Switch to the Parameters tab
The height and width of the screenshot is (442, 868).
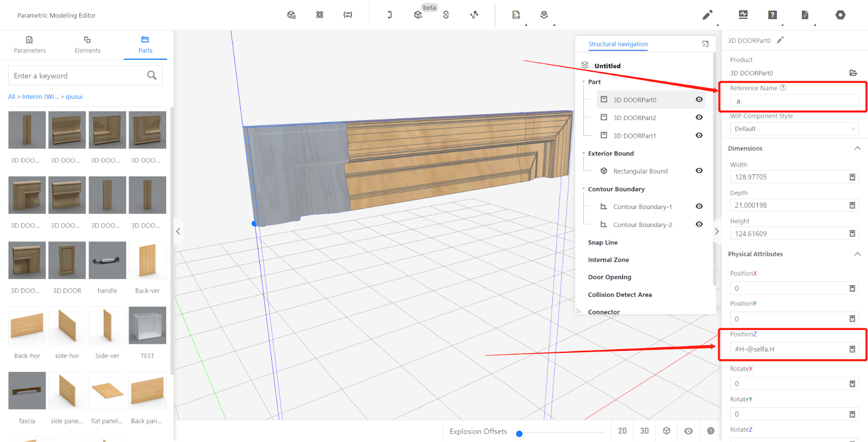[x=30, y=45]
